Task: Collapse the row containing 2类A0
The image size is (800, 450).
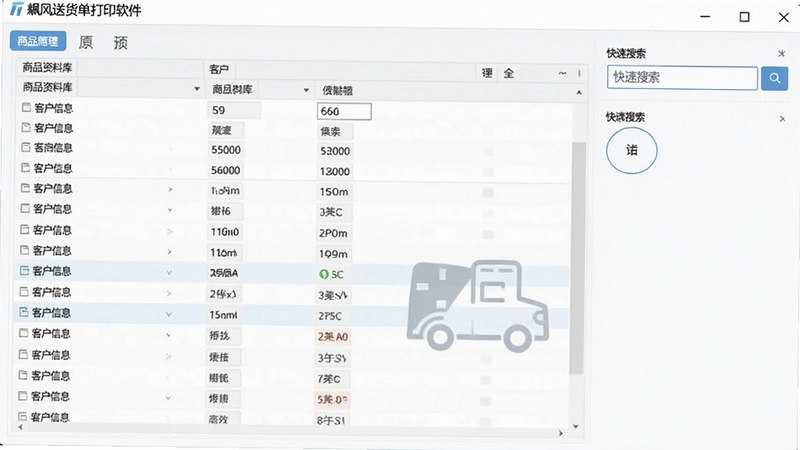Action: (x=168, y=335)
